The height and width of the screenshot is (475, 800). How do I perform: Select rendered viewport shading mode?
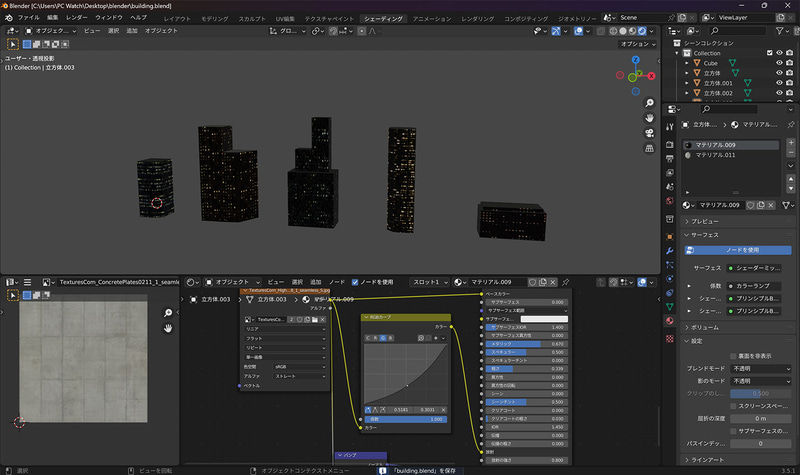coord(642,31)
